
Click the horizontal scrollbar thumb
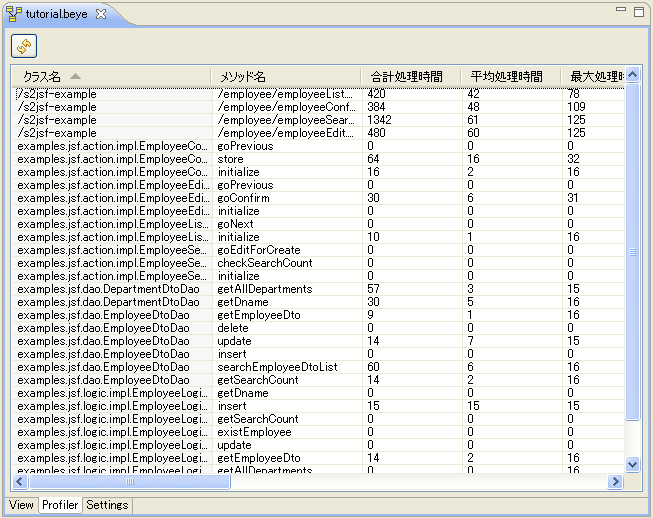coord(130,482)
